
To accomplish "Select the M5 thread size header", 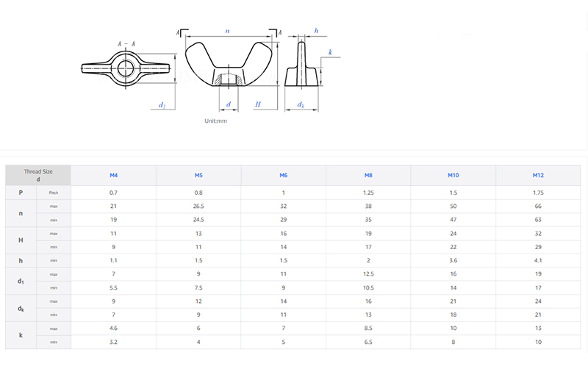I will pyautogui.click(x=198, y=175).
